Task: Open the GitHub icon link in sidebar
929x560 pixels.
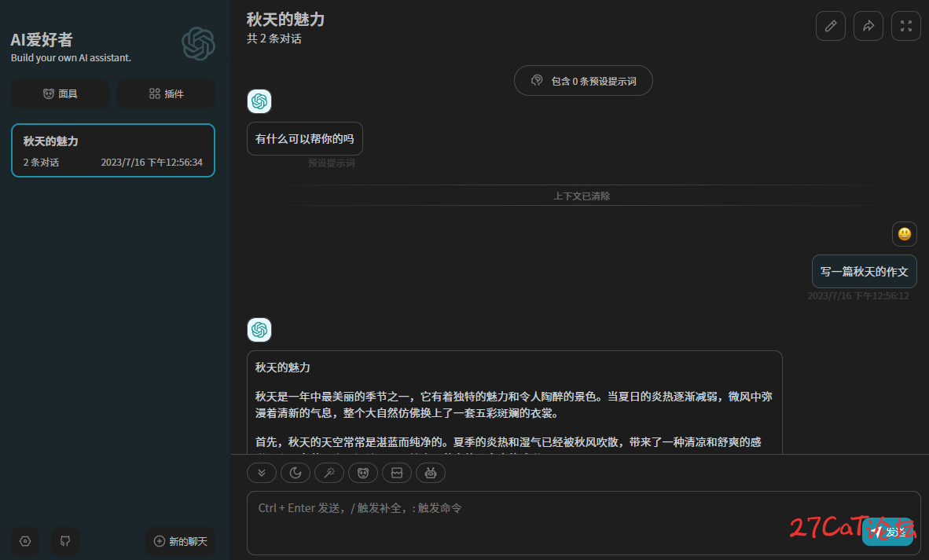Action: (65, 541)
